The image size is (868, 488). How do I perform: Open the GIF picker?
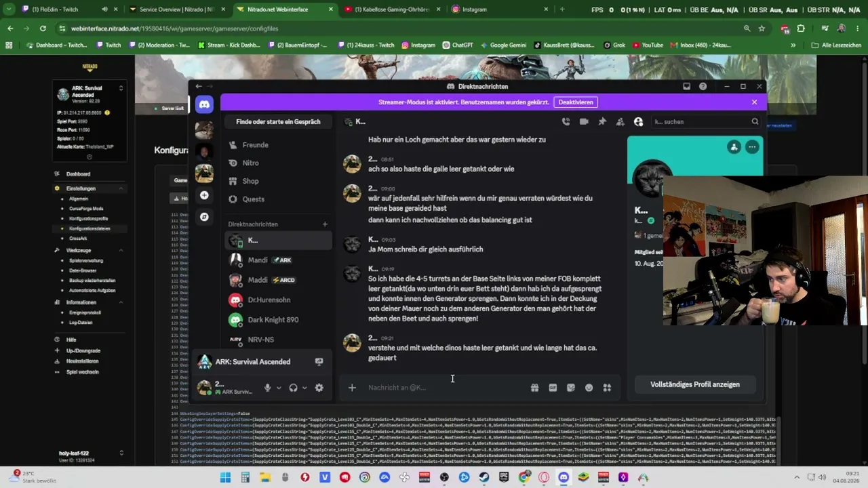pos(553,388)
